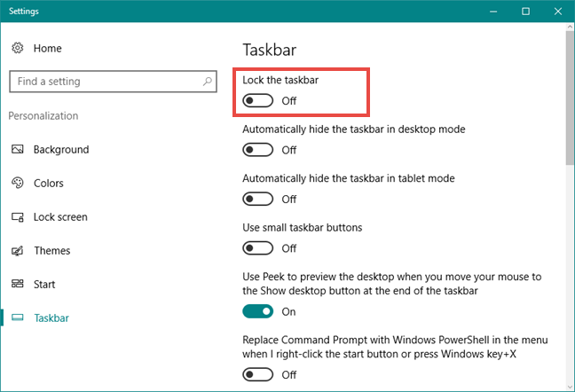Click the scrollbar up arrow
Image resolution: width=575 pixels, height=392 pixels.
click(570, 27)
